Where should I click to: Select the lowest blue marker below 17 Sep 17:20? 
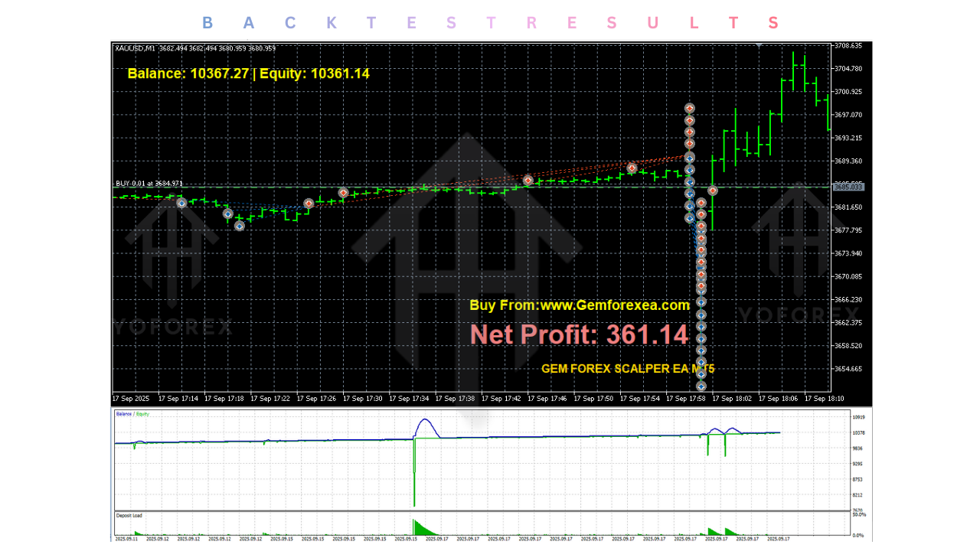(x=240, y=226)
